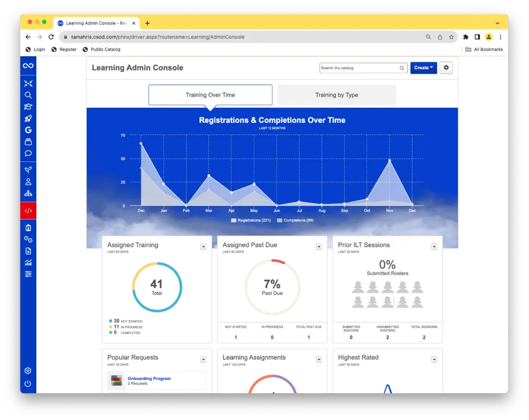
Task: Select the Training Over Time tab
Action: [x=210, y=95]
